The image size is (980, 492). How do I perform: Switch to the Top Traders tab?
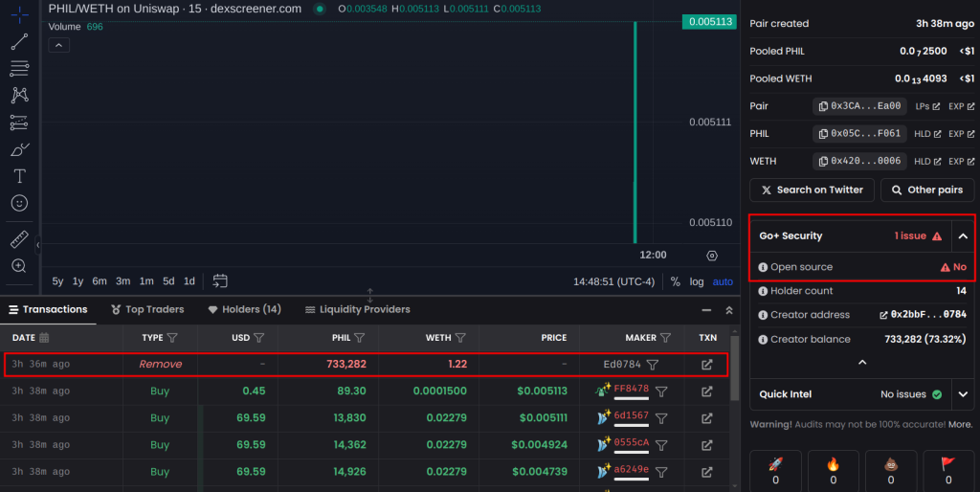click(147, 309)
